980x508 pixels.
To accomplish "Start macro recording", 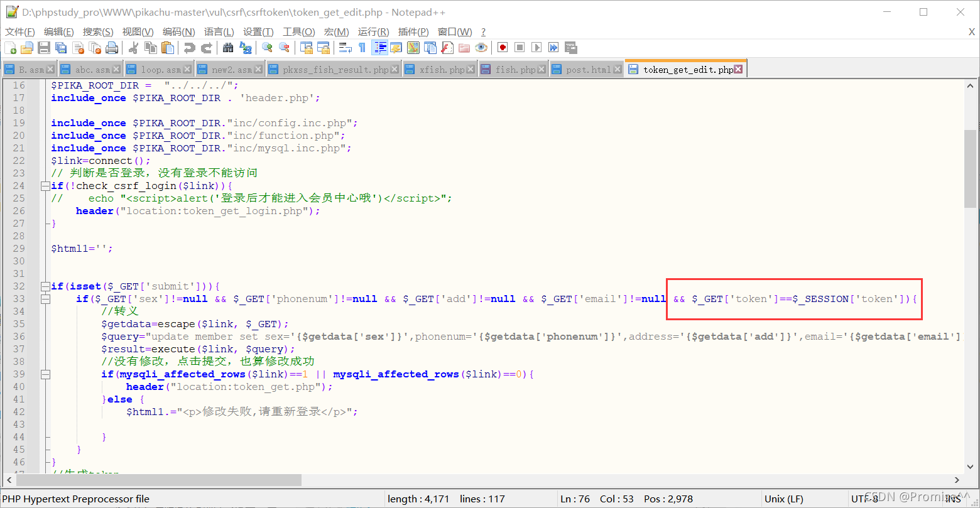I will [x=503, y=48].
